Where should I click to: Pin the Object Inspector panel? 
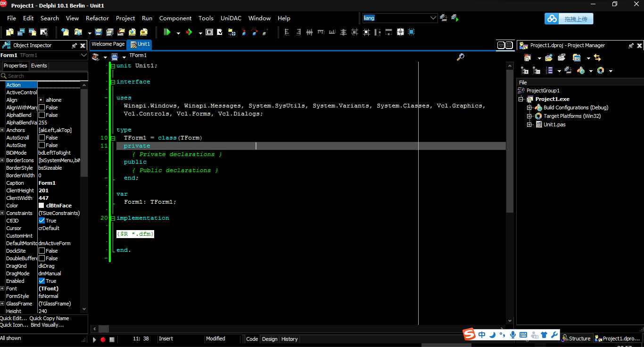[x=74, y=46]
